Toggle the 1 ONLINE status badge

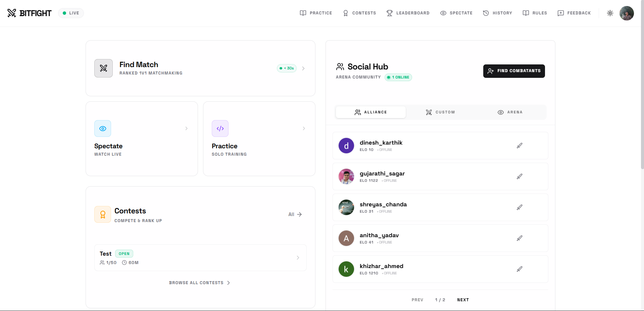point(398,77)
